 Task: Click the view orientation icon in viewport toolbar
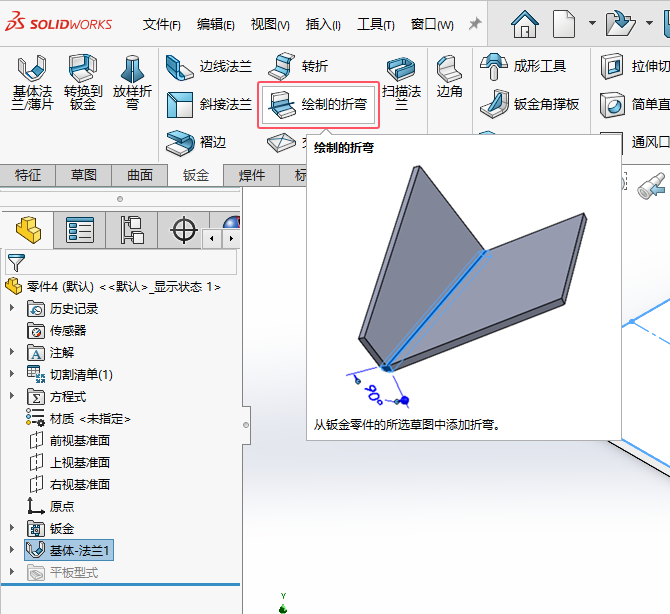652,185
